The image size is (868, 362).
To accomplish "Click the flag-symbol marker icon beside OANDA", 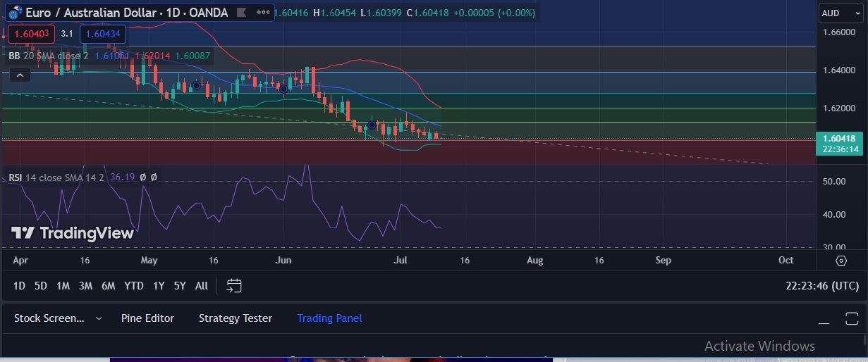I will coord(241,13).
